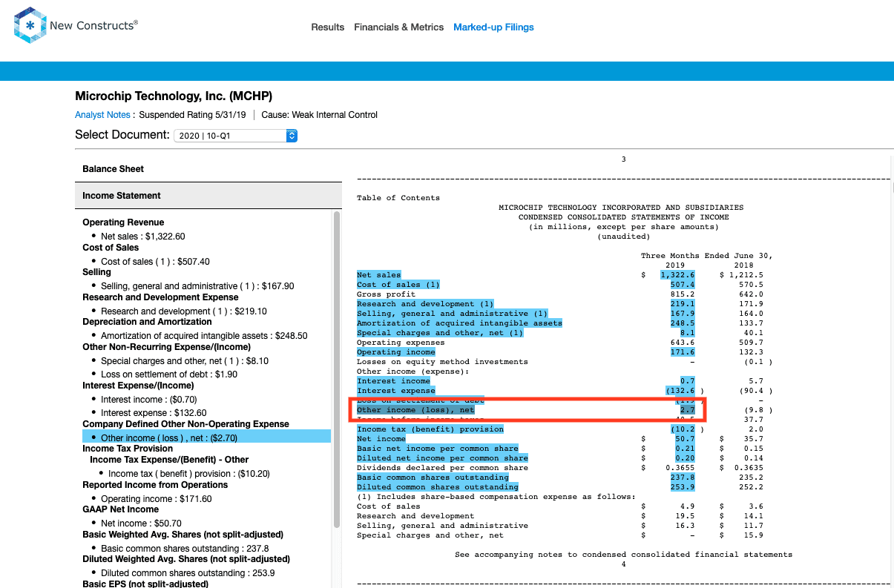Click highlighted 171.6 value in filing
The image size is (894, 588).
pos(682,352)
